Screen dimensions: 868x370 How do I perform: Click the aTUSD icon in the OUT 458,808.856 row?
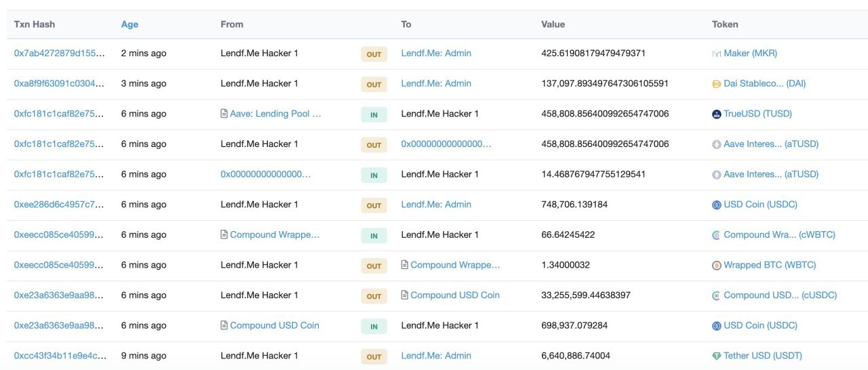(x=716, y=144)
